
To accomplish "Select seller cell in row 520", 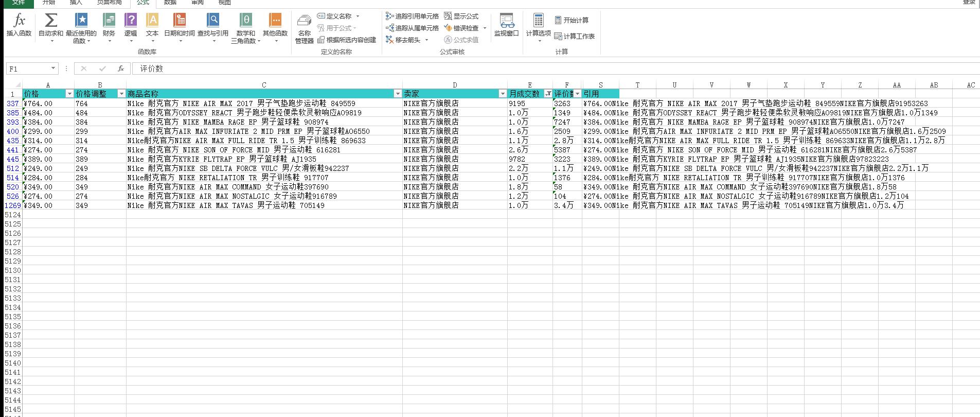I will [455, 187].
